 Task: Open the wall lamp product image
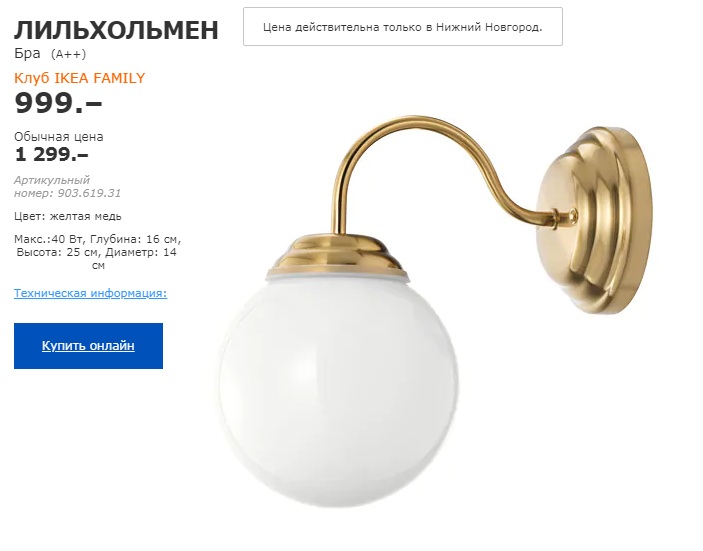435,312
